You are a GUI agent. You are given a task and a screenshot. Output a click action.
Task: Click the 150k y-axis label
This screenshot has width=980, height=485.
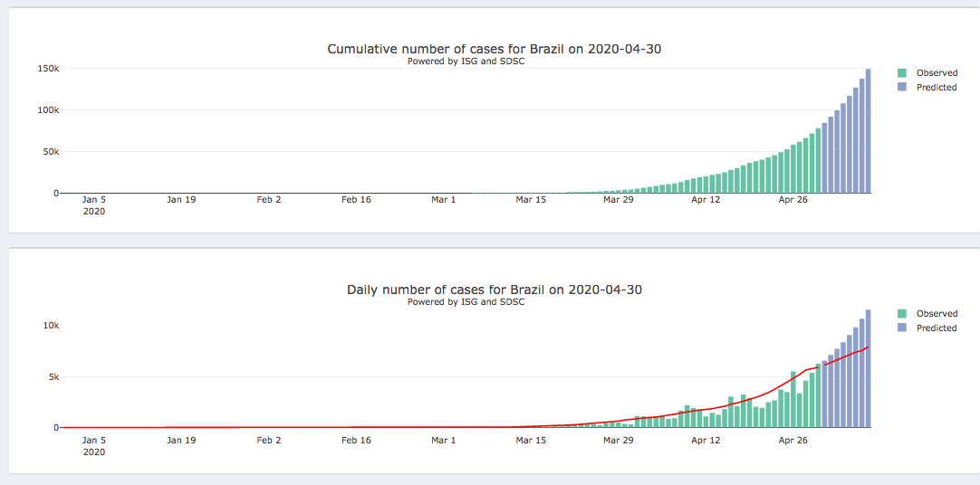click(x=48, y=69)
